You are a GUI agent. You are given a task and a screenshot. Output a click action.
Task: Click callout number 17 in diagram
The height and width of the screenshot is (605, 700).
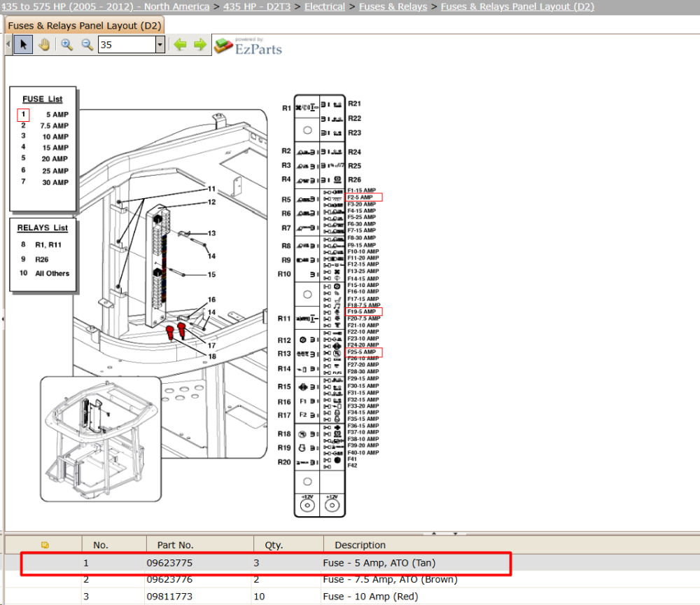[211, 346]
